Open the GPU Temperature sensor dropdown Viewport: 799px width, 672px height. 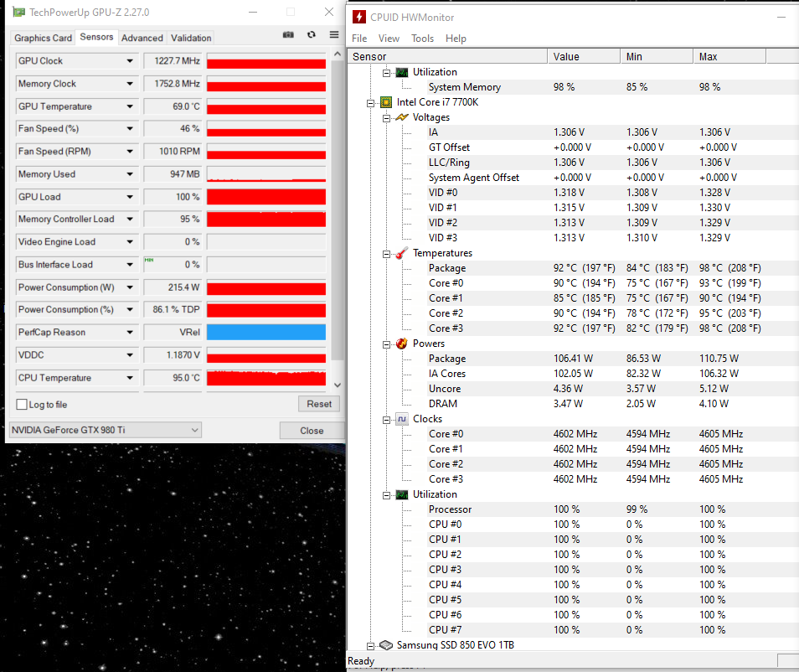130,106
